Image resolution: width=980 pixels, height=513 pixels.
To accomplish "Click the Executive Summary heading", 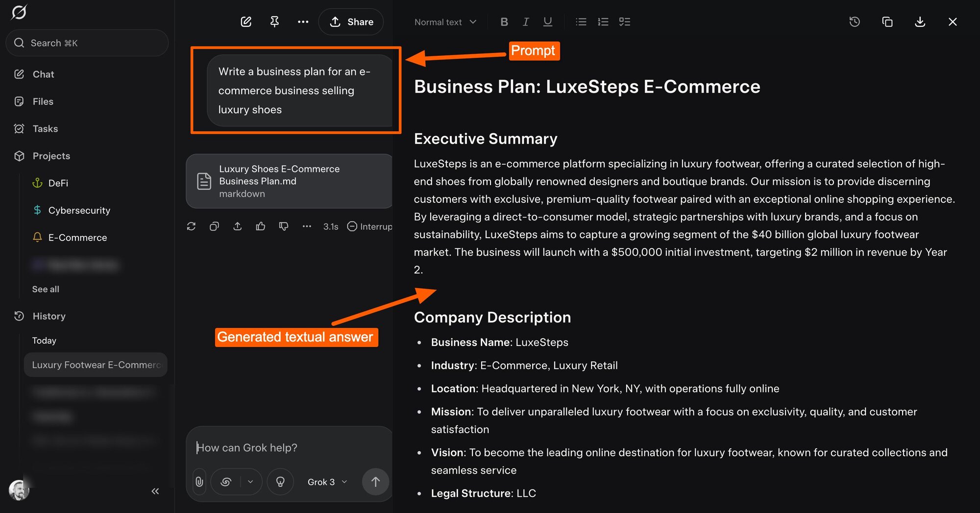I will pos(486,139).
